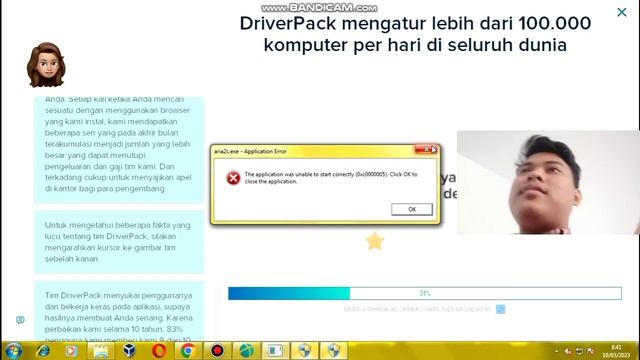Viewport: 640px width, 360px height.
Task: Open VirtualBox from the taskbar
Action: [129, 351]
